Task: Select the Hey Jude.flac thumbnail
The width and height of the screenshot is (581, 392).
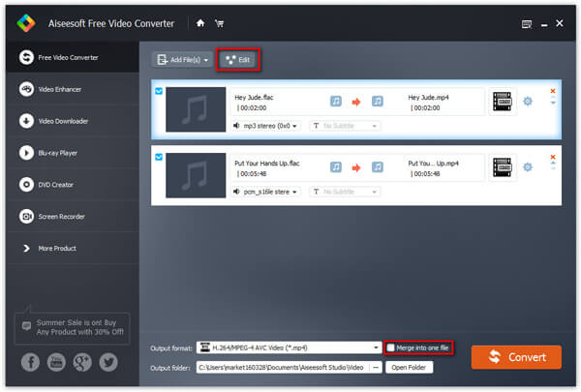Action: [196, 109]
